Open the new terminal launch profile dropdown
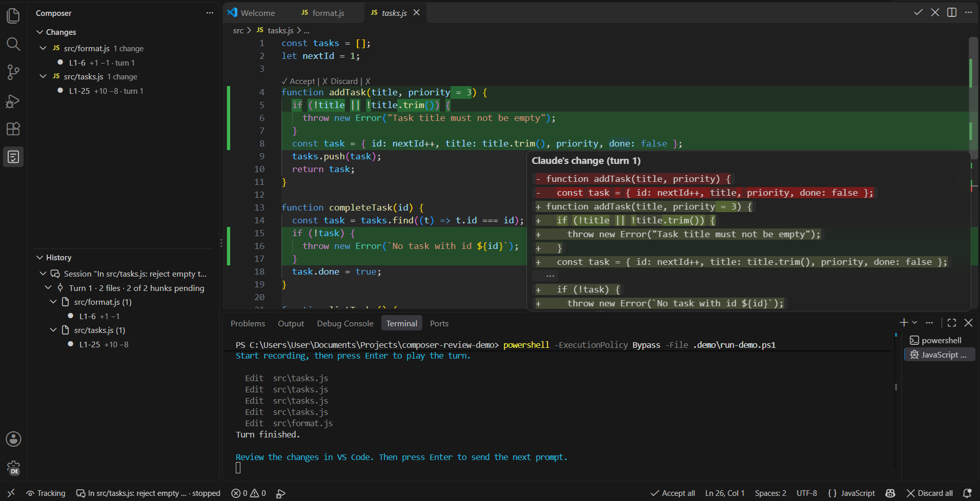The image size is (980, 501). (915, 322)
